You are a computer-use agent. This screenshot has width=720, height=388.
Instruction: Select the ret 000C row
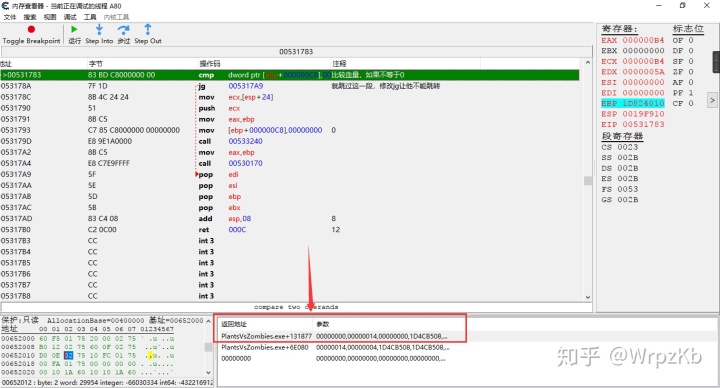[x=290, y=230]
